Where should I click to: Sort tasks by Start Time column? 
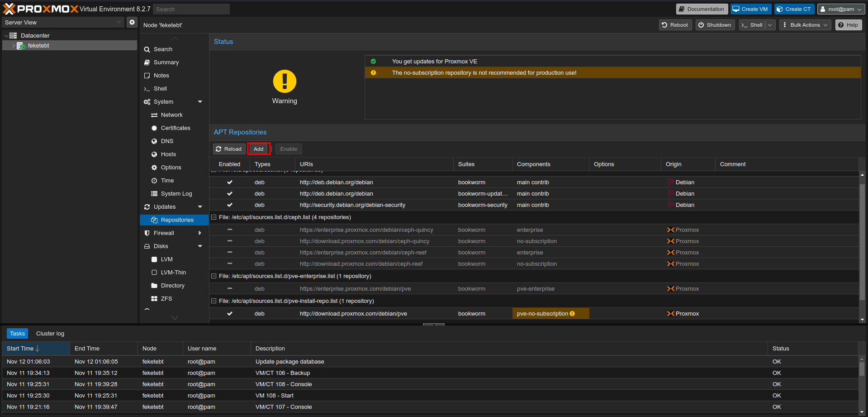click(x=36, y=349)
